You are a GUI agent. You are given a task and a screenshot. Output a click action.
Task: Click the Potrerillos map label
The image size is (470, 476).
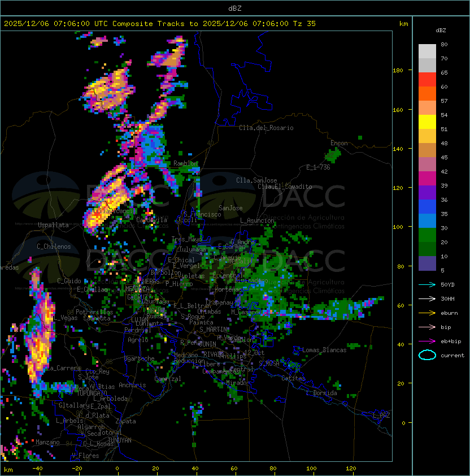[x=94, y=312]
